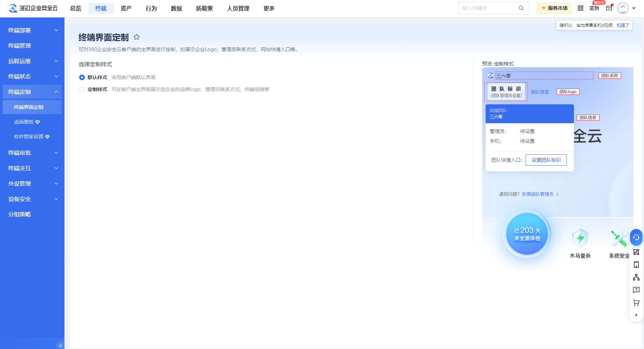Click the help question mark icon
The width and height of the screenshot is (644, 349).
[x=636, y=290]
